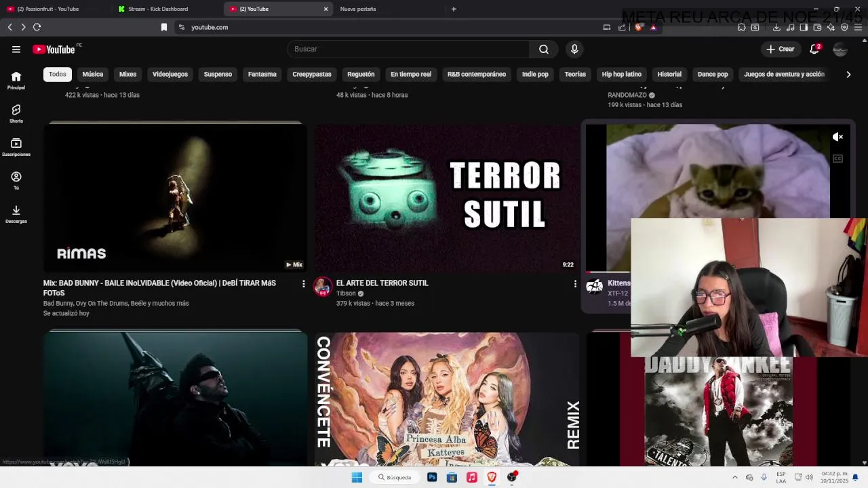Viewport: 868px width, 488px height.
Task: Select the Mixes chip
Action: coord(127,74)
